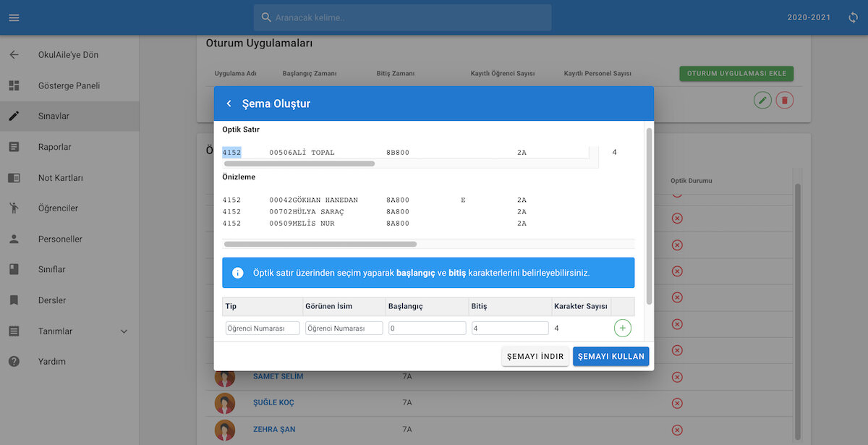The width and height of the screenshot is (868, 445).
Task: Click the Gösterge Paneli dashboard icon
Action: [14, 85]
